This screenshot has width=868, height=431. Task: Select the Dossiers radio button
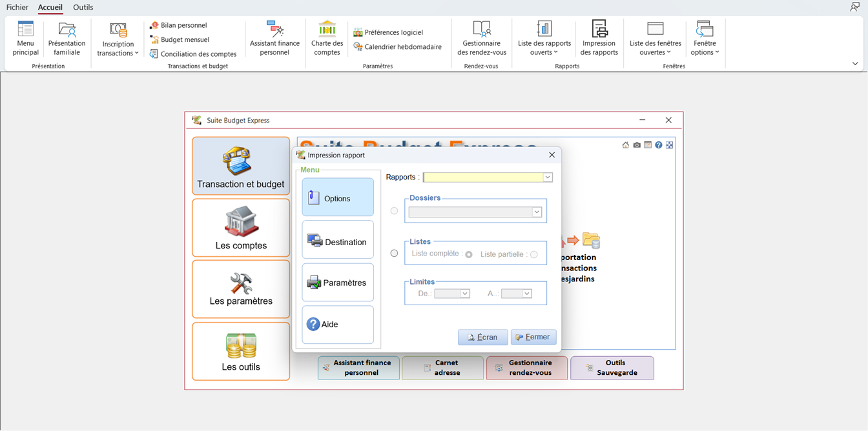[x=394, y=211]
